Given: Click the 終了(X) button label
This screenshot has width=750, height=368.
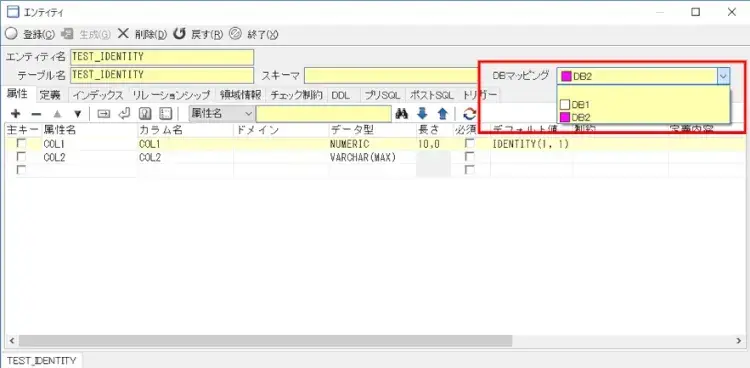Looking at the screenshot, I should (x=263, y=34).
